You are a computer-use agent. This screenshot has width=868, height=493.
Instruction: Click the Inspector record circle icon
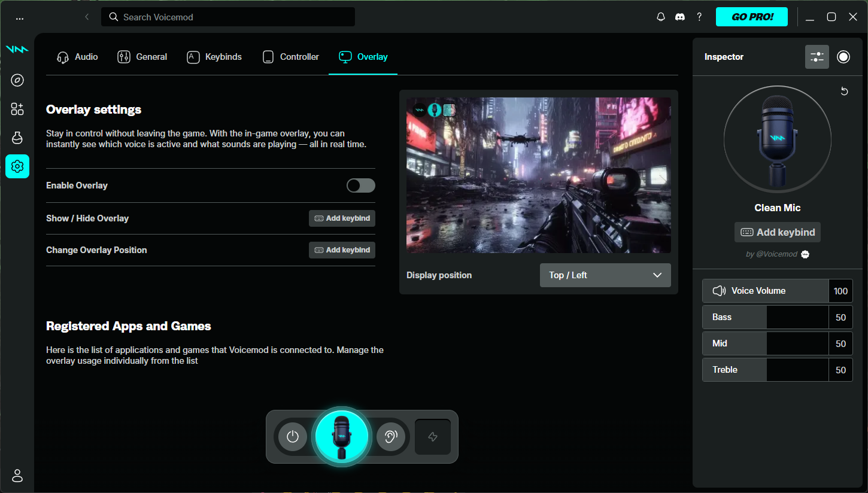843,57
